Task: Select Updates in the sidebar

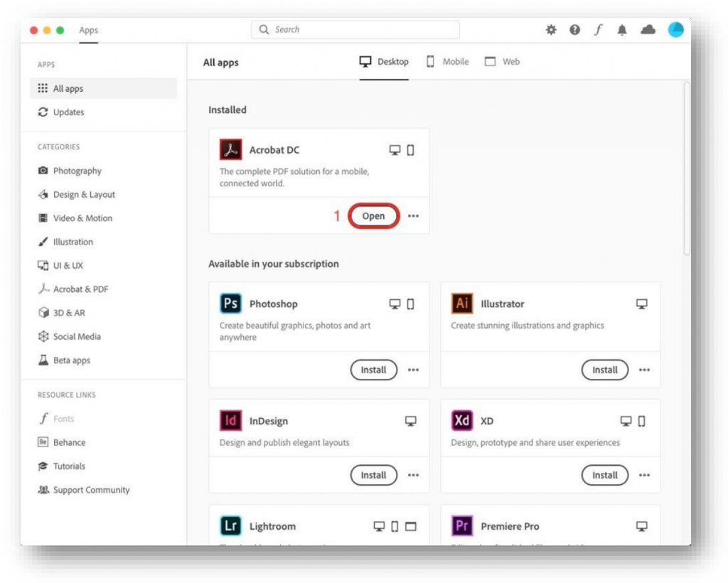Action: [x=68, y=112]
